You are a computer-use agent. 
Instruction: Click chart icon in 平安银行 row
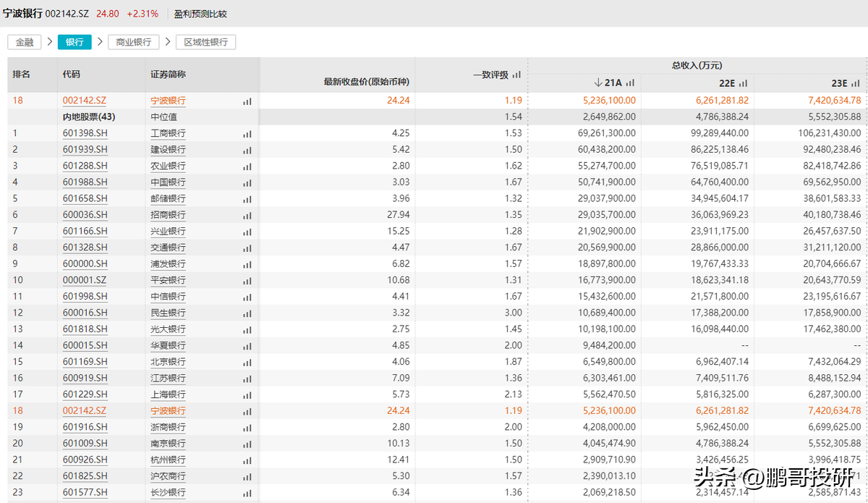coord(247,280)
